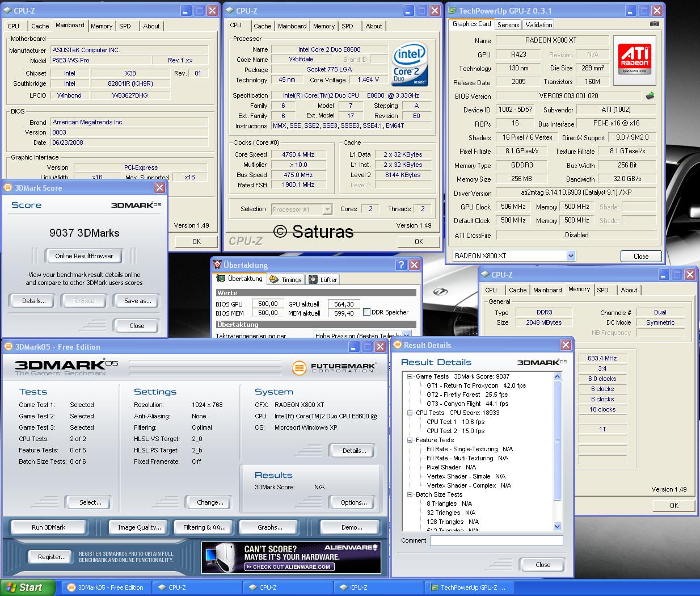
Task: Click the Comment input field
Action: pos(496,541)
